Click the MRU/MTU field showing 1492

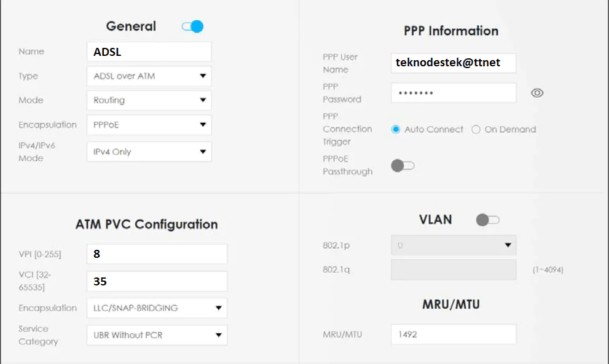pyautogui.click(x=453, y=334)
